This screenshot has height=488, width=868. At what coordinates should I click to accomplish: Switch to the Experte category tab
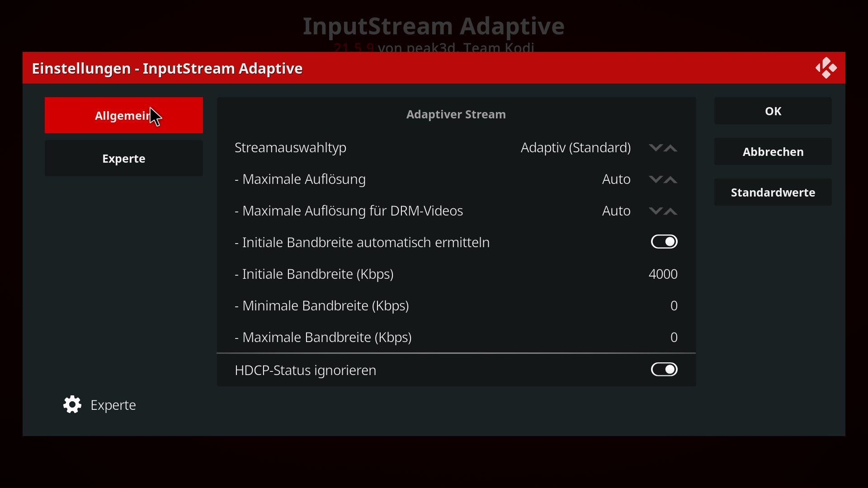pyautogui.click(x=124, y=158)
